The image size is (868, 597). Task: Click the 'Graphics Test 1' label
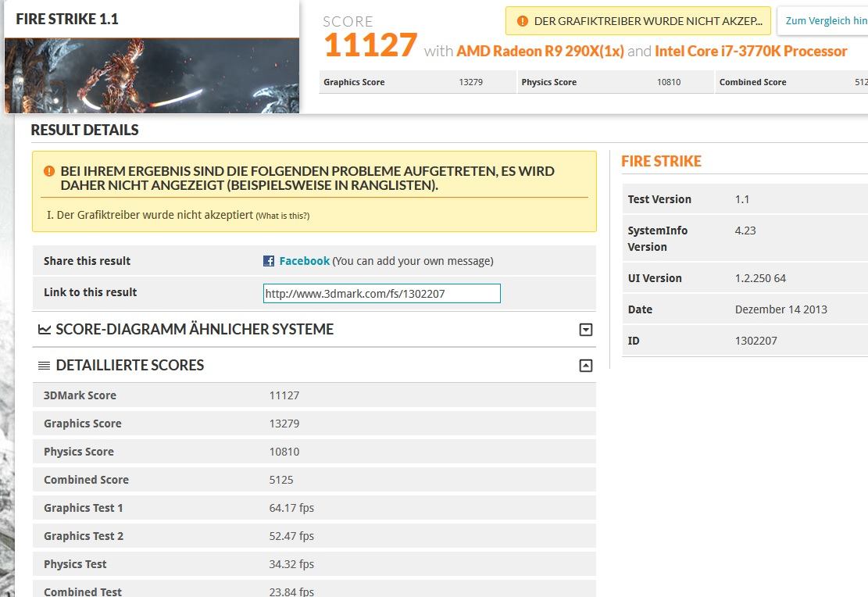pos(83,508)
